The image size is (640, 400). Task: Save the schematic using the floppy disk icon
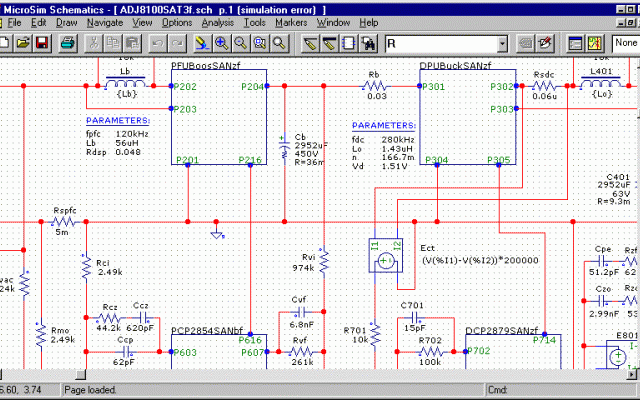point(42,43)
